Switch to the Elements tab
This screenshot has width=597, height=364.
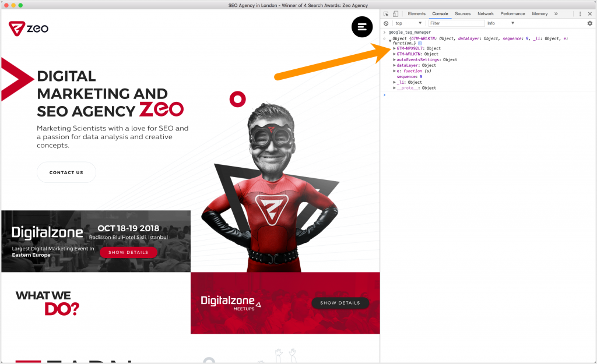pyautogui.click(x=416, y=14)
